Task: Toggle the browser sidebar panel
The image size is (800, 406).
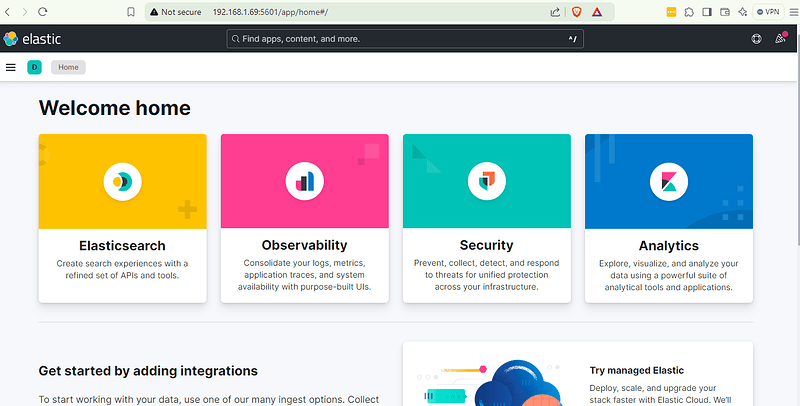Action: pos(707,12)
